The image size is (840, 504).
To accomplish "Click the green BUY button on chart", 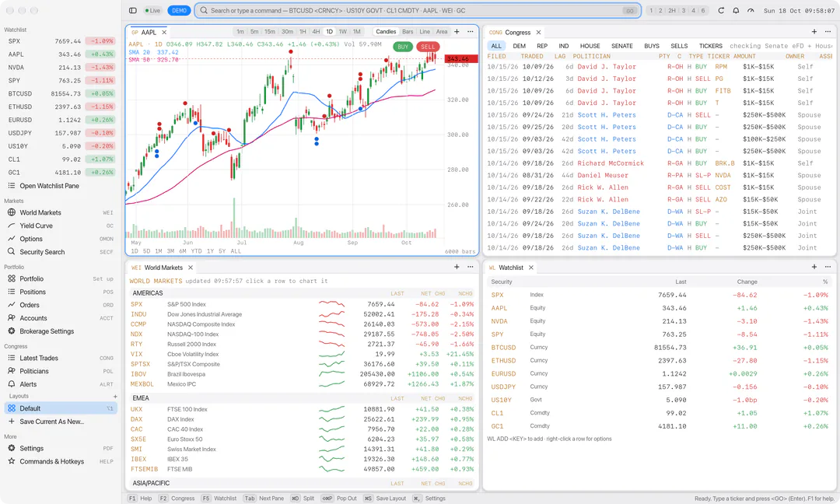I will pyautogui.click(x=403, y=47).
